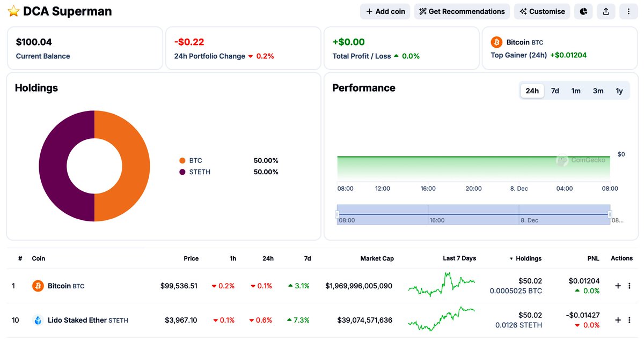Switch performance chart to 1m
The width and height of the screenshot is (644, 343).
(576, 91)
